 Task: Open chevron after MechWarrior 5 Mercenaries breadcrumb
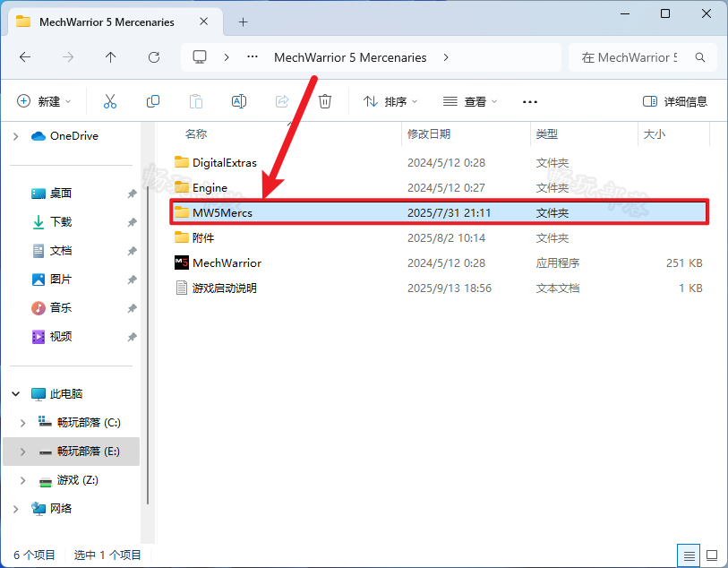pos(446,57)
